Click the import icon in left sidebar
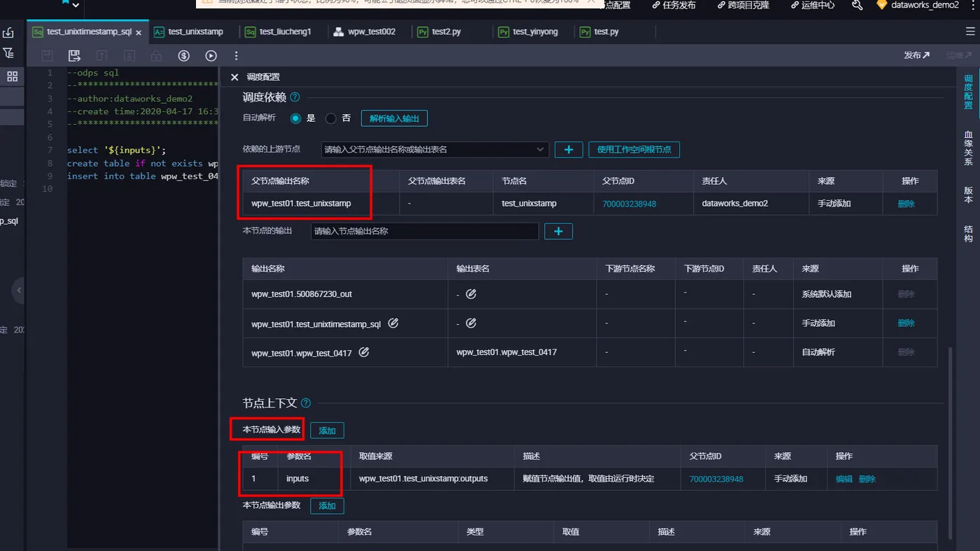 [8, 32]
